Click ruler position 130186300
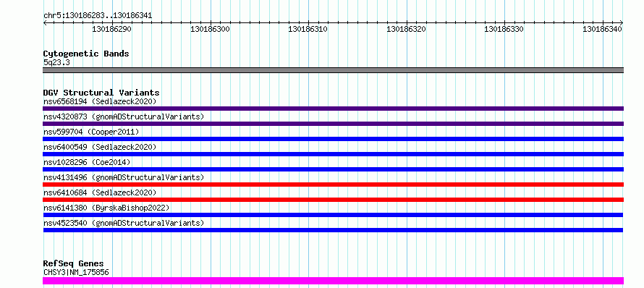Screen dimensions: 644x288 pyautogui.click(x=211, y=29)
